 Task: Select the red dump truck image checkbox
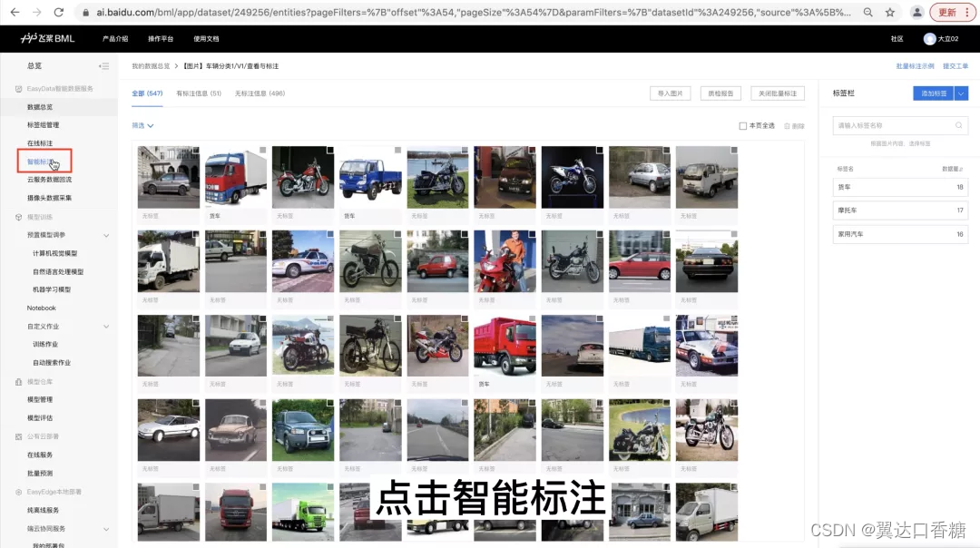532,318
